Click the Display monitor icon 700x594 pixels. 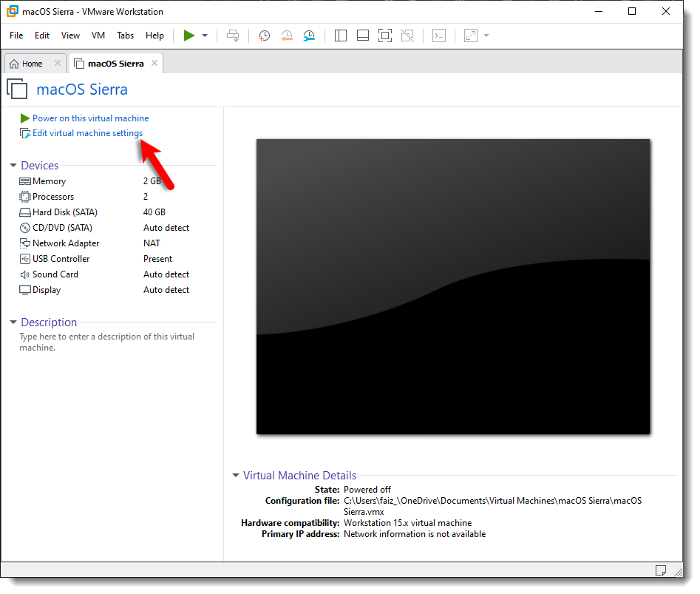click(25, 290)
